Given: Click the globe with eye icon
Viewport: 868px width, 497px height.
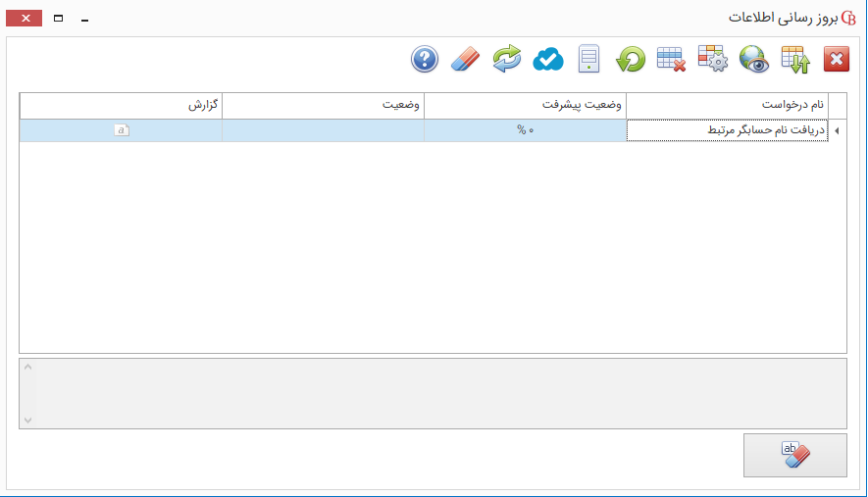Looking at the screenshot, I should click(x=754, y=60).
